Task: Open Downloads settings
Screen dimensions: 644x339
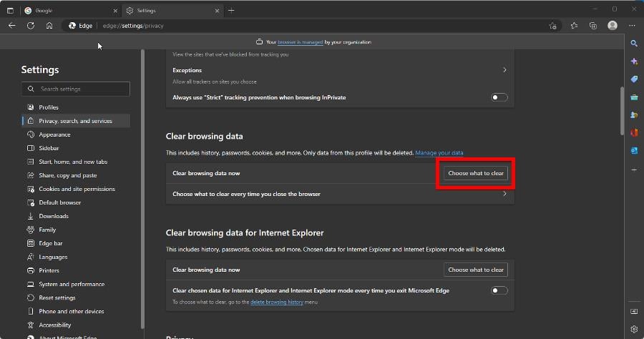Action: coord(76,216)
